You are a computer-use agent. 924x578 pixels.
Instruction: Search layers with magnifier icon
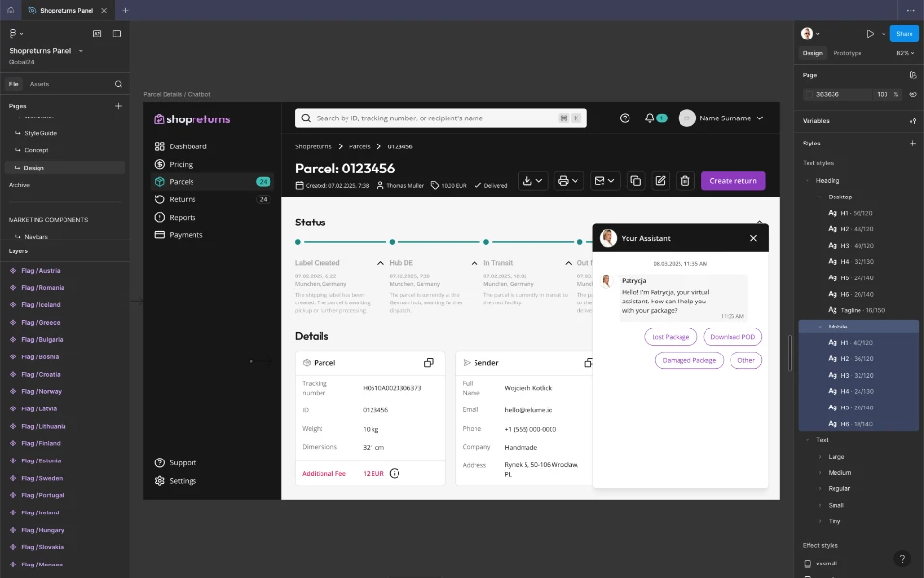(118, 84)
